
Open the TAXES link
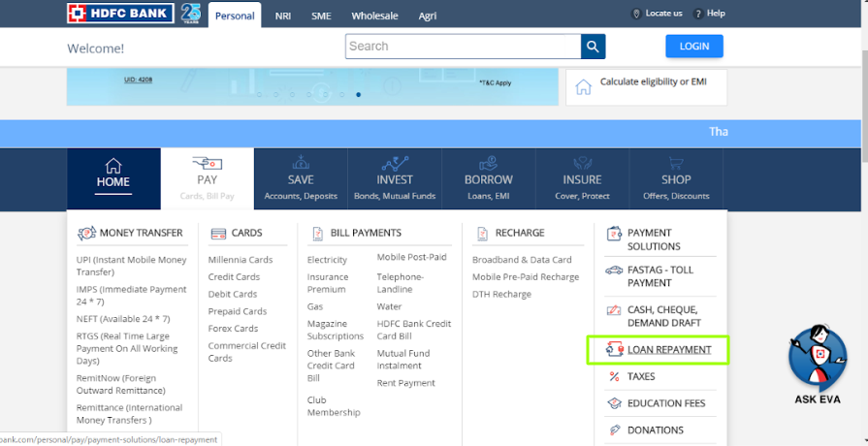tap(641, 377)
